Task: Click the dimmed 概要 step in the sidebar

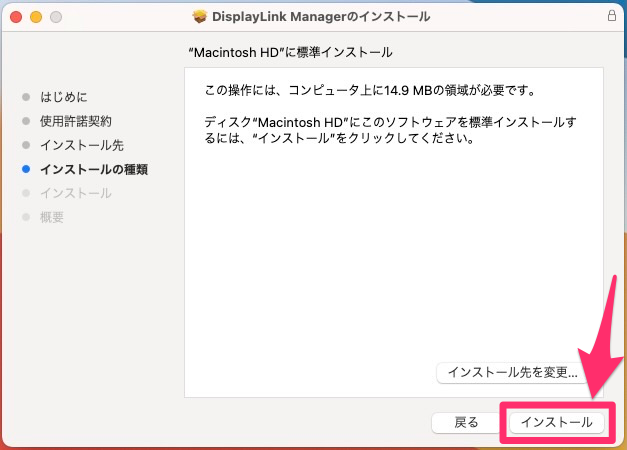Action: [52, 218]
